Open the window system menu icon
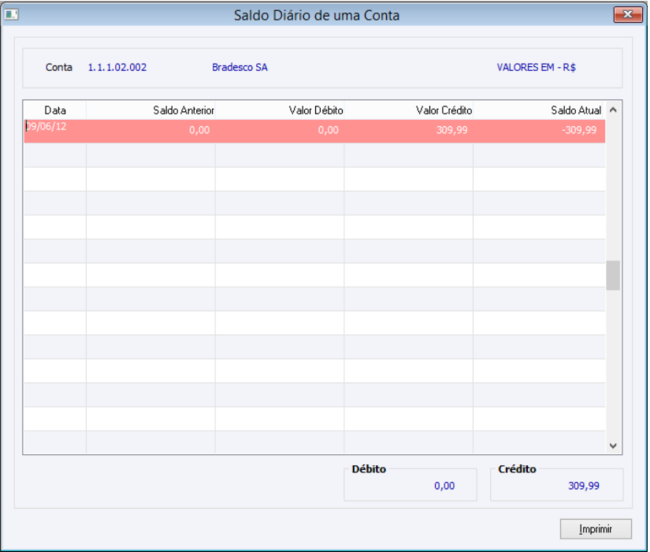 [x=11, y=15]
